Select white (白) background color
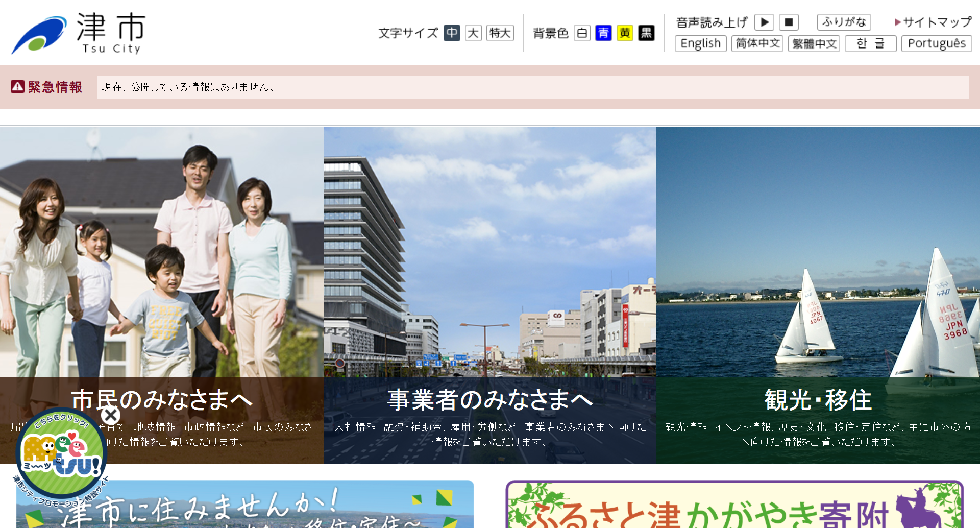 click(x=582, y=33)
